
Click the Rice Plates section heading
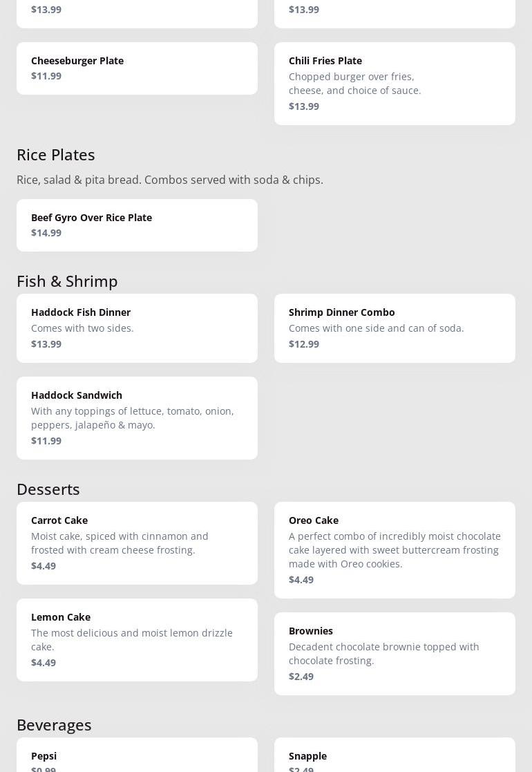tap(56, 155)
